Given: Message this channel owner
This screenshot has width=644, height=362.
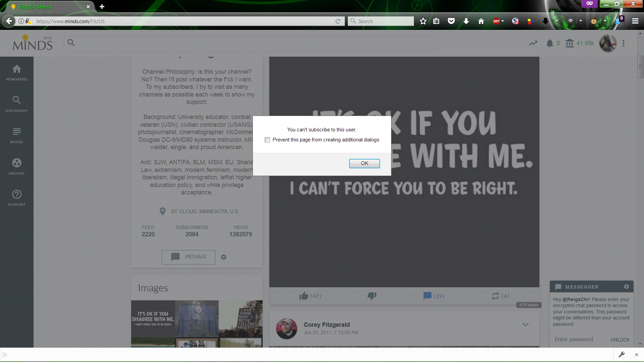Looking at the screenshot, I should pos(189,257).
